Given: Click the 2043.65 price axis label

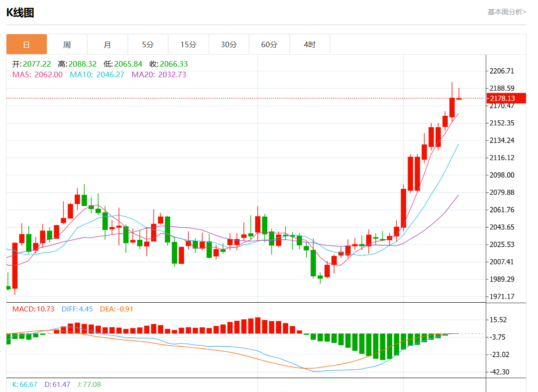Looking at the screenshot, I should (x=502, y=227).
